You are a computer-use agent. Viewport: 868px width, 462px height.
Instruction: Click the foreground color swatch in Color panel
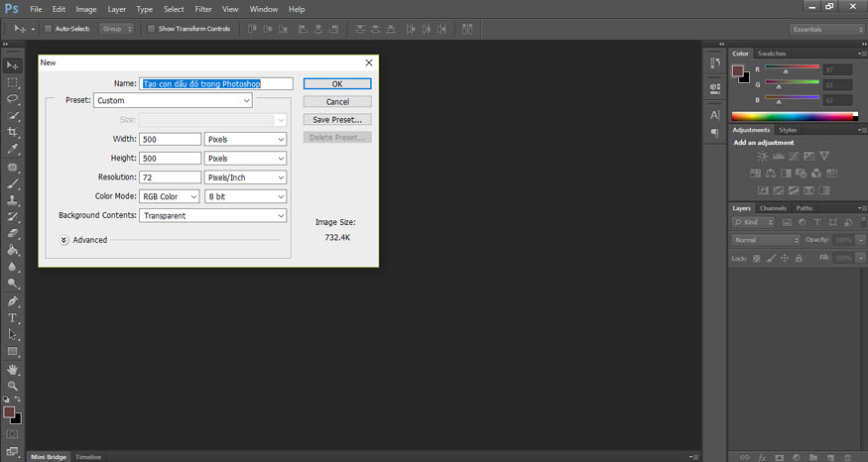click(x=737, y=70)
